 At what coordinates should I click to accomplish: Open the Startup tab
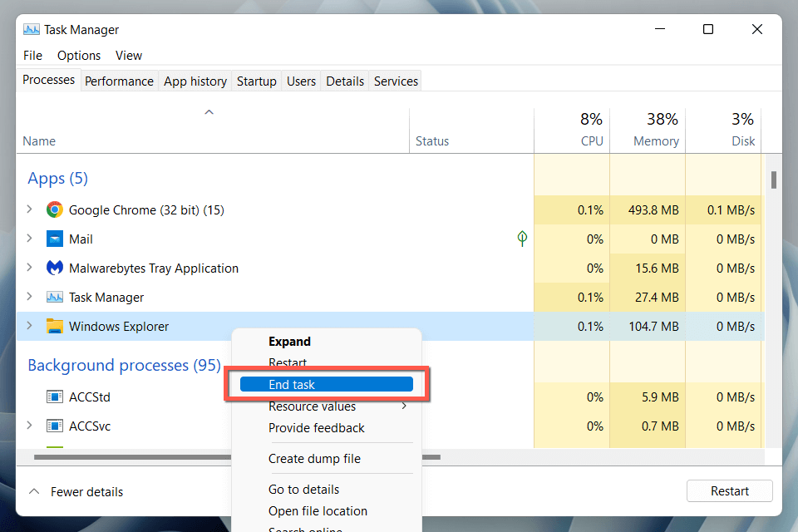tap(256, 81)
